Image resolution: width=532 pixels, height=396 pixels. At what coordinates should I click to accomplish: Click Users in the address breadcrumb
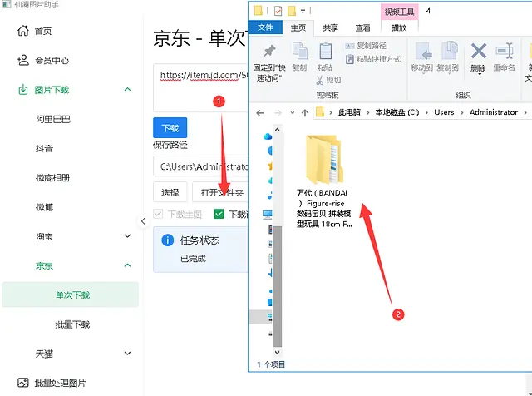click(x=444, y=112)
